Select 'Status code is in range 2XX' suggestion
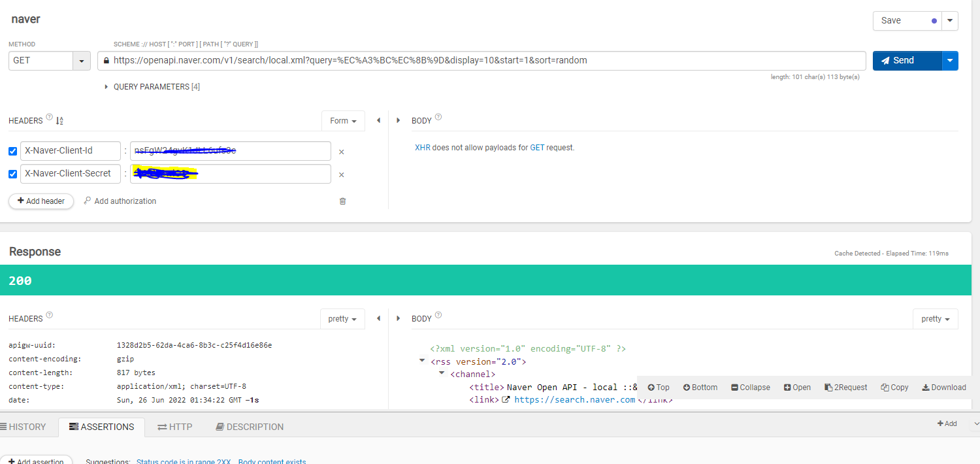This screenshot has height=464, width=980. click(184, 461)
